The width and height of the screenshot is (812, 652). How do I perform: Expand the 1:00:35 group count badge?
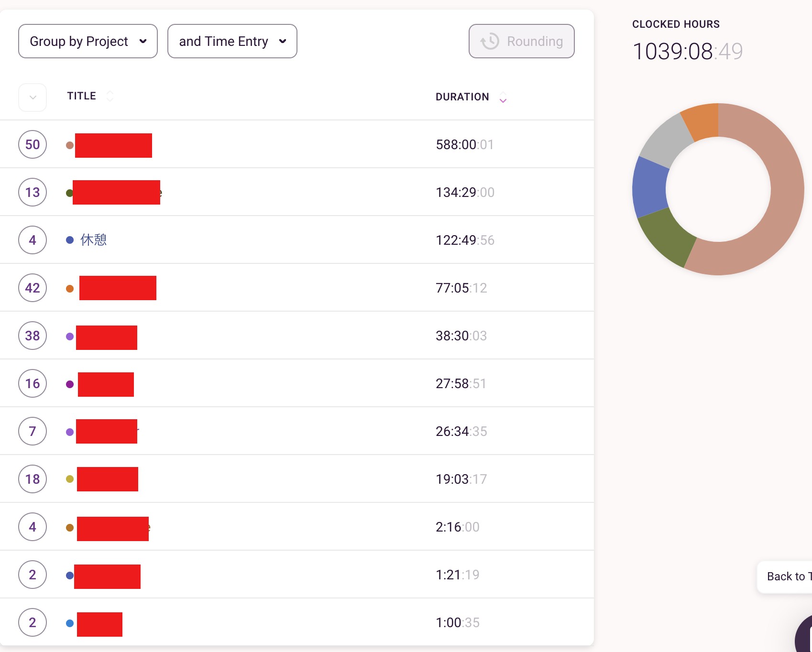33,622
